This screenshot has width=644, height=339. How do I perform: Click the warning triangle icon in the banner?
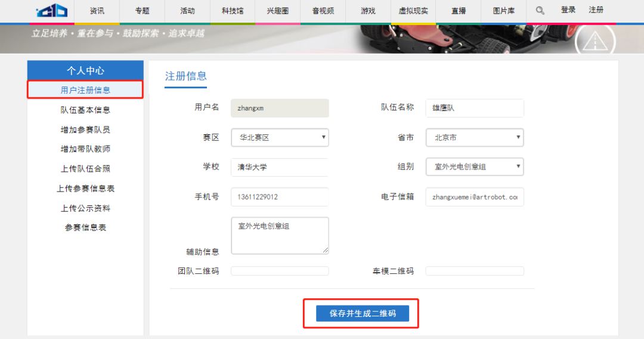595,41
